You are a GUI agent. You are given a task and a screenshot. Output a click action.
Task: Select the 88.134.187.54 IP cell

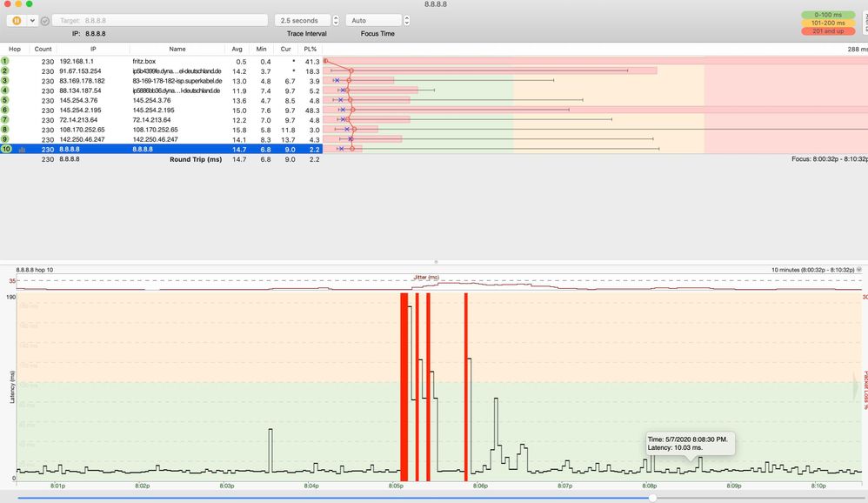tap(80, 91)
